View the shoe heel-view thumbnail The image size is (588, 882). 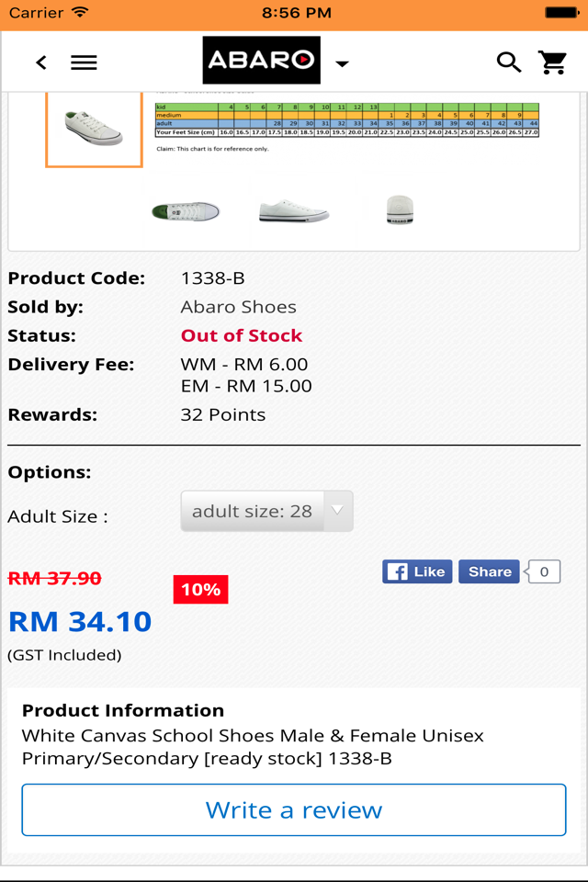(x=400, y=210)
